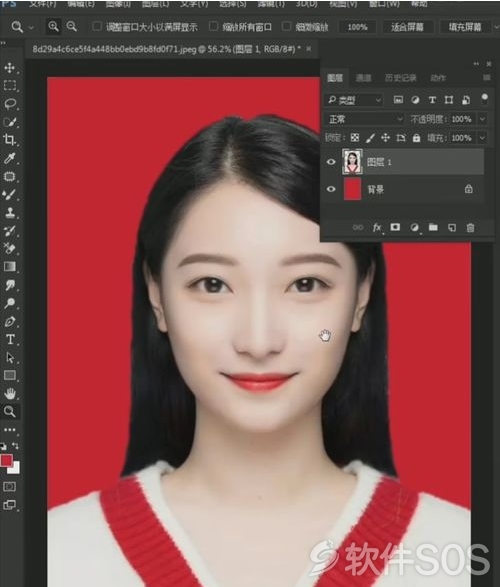
Task: Switch to the 历史记录 history tab
Action: pyautogui.click(x=400, y=77)
